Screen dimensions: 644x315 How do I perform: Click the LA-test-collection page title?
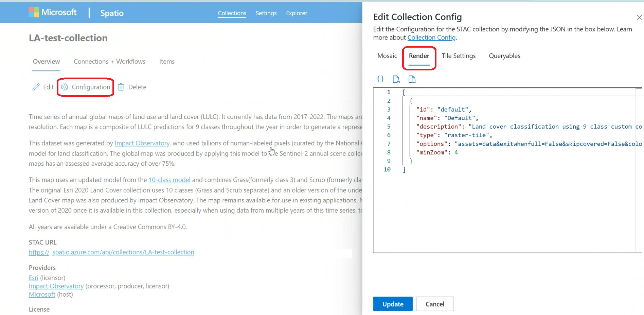68,38
